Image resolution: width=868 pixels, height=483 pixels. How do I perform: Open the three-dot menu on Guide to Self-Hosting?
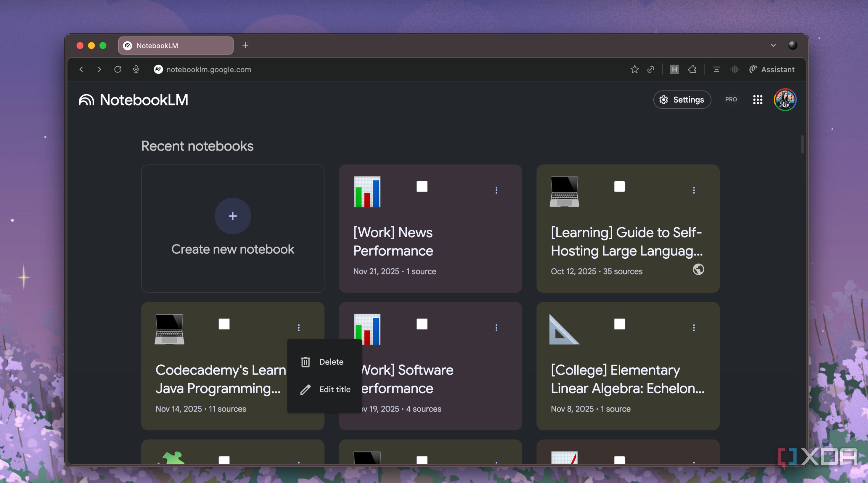(693, 190)
